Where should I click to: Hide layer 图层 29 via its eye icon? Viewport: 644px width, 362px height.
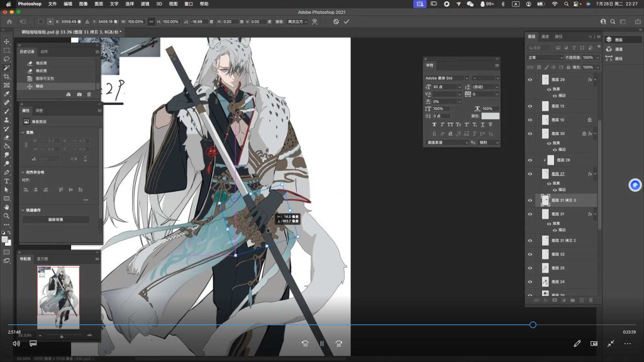tap(530, 80)
